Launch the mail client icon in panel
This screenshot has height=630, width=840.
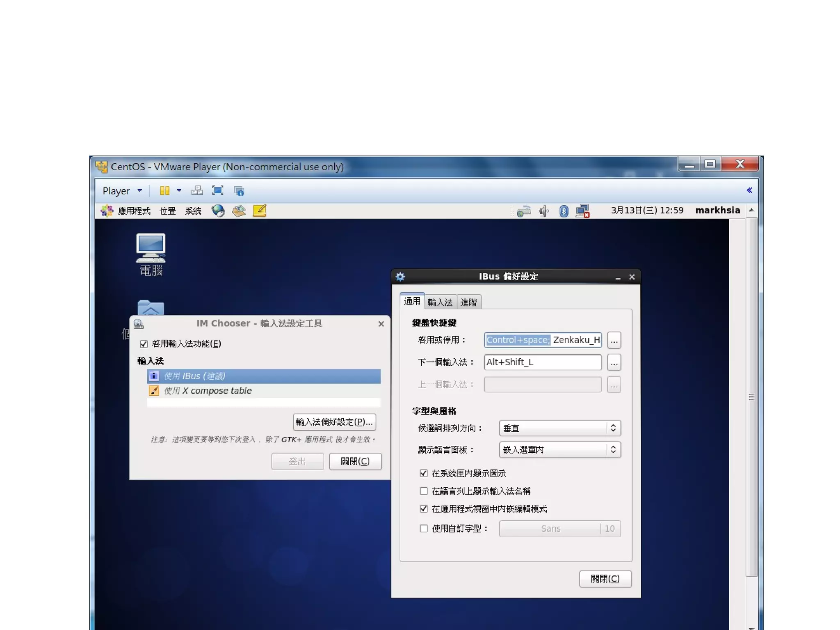click(239, 211)
